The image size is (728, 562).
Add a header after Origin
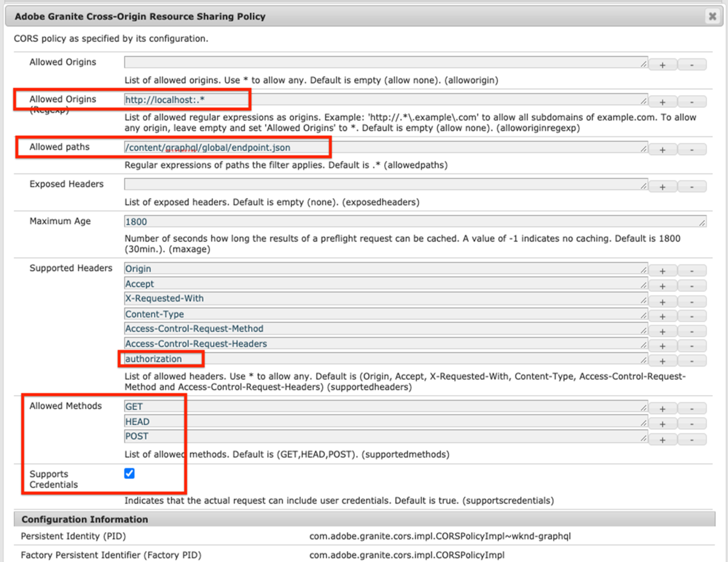662,271
